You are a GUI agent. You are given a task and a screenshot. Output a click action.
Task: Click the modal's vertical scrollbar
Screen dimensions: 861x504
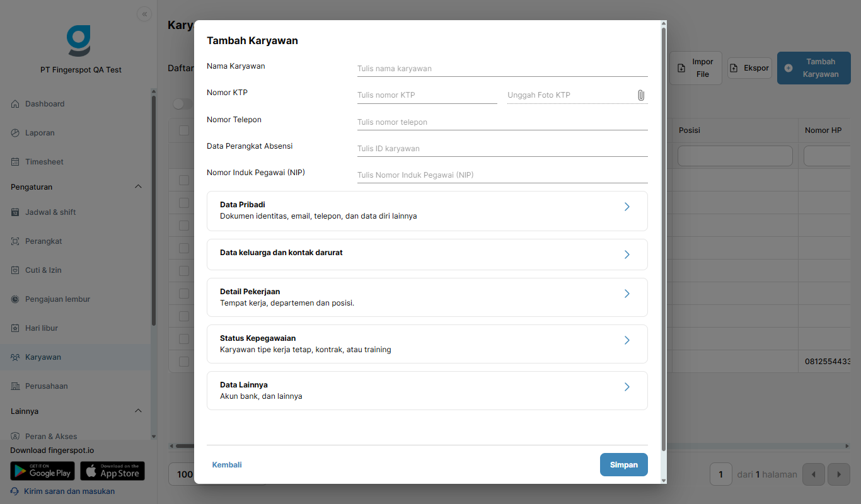pos(663,239)
